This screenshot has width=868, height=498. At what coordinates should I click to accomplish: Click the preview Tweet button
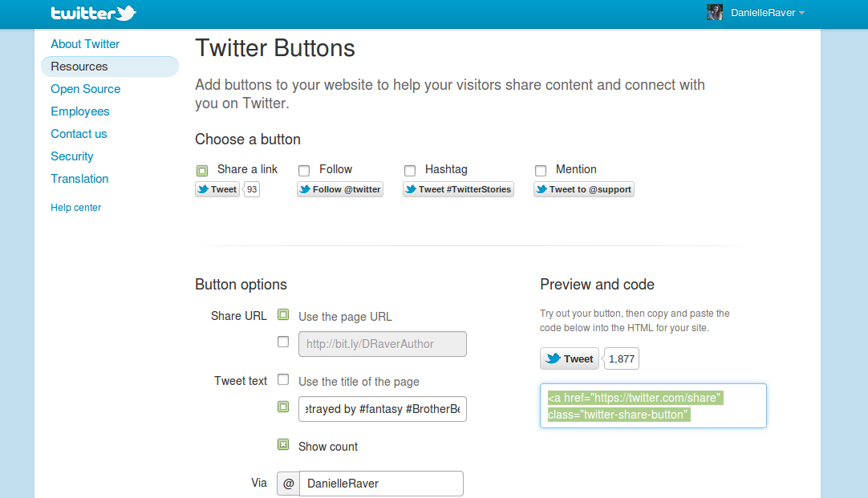tap(570, 358)
